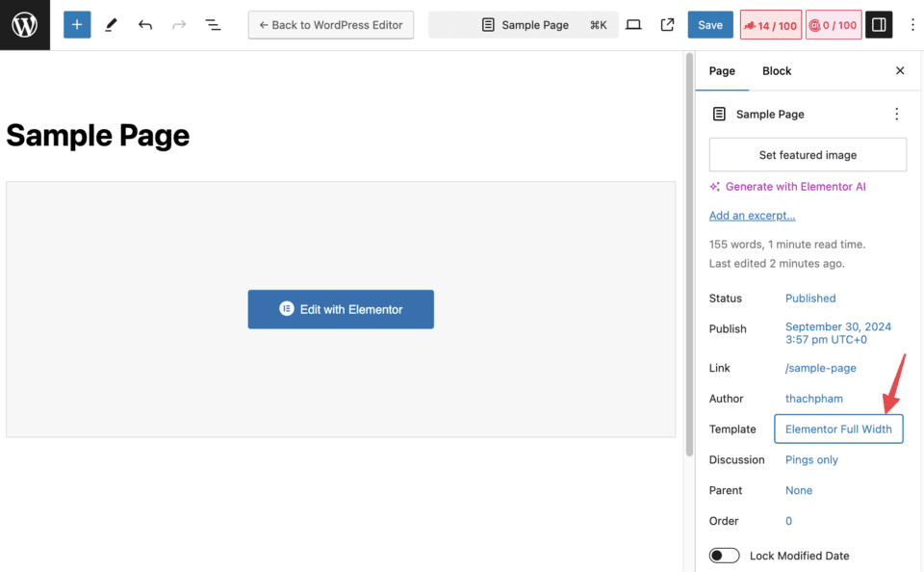View page in new tab icon
Viewport: 924px width, 572px height.
667,25
